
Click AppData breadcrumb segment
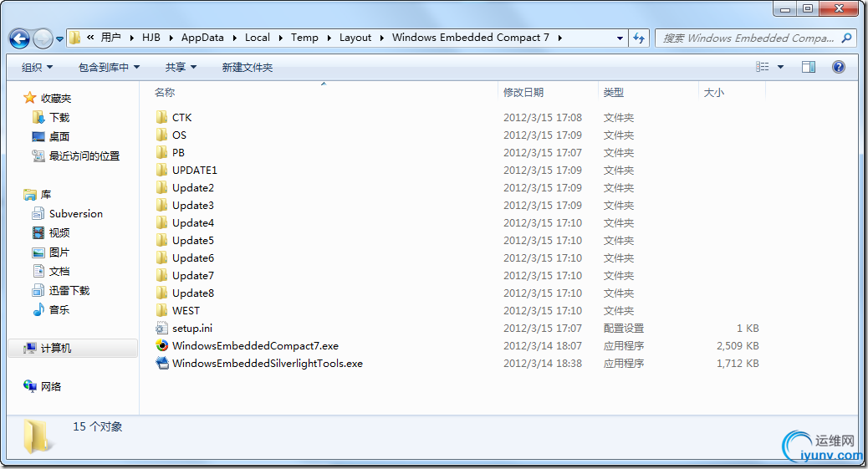point(202,37)
